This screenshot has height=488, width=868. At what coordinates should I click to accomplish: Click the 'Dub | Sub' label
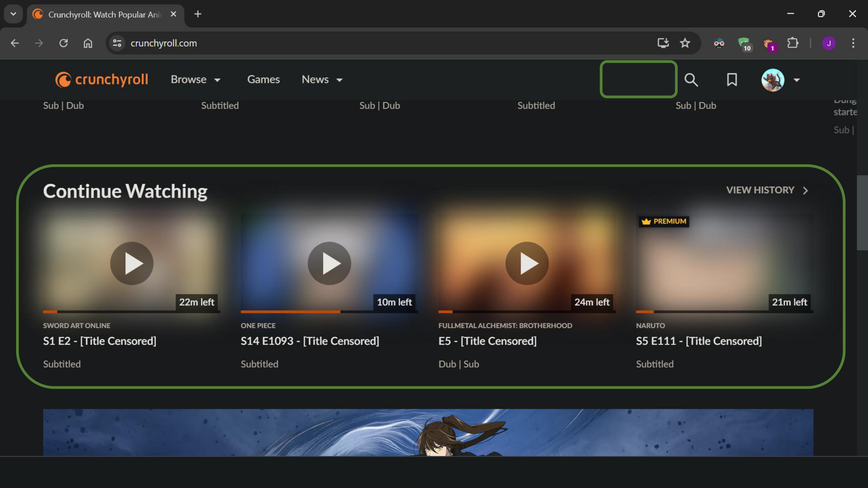pyautogui.click(x=459, y=364)
